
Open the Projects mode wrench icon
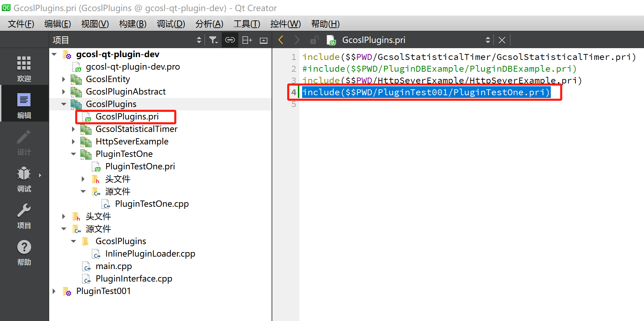24,210
